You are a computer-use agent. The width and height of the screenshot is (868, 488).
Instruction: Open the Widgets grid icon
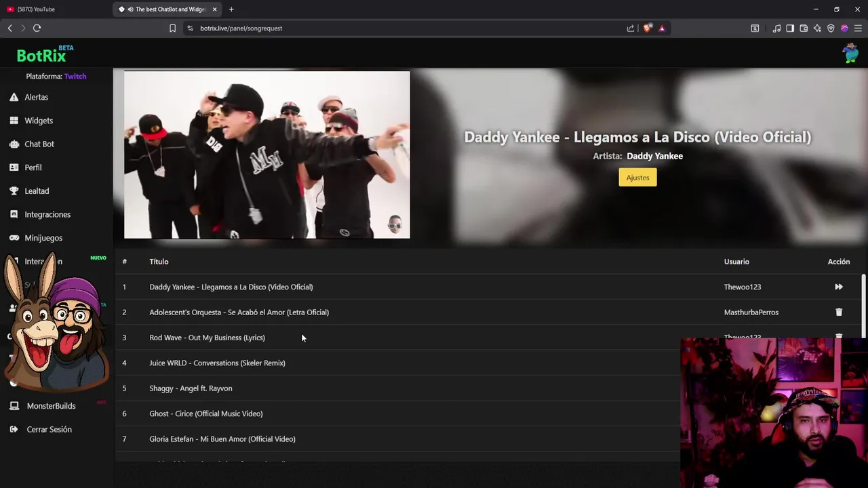click(14, 121)
